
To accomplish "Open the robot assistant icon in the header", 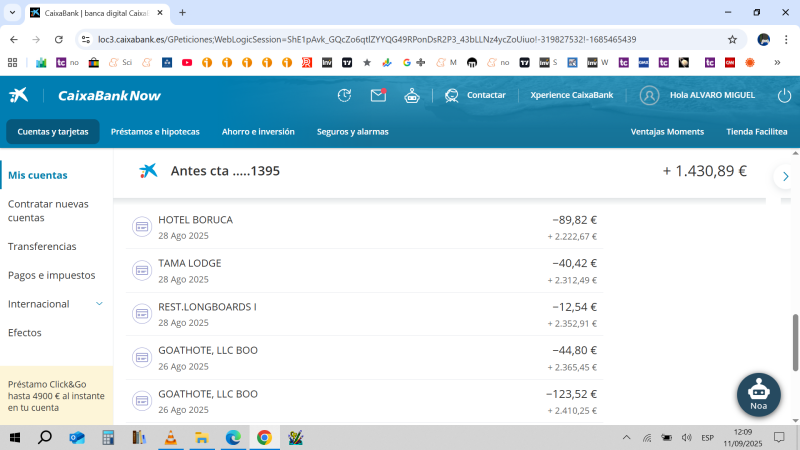I will point(412,95).
